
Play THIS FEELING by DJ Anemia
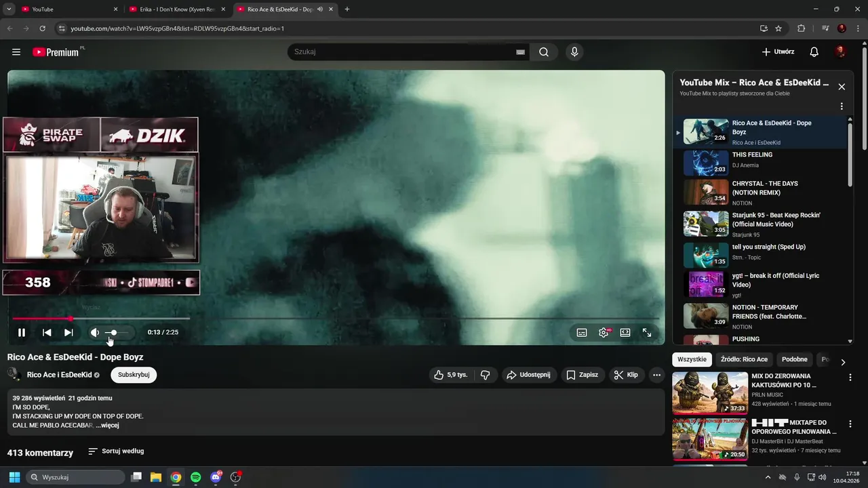point(759,163)
